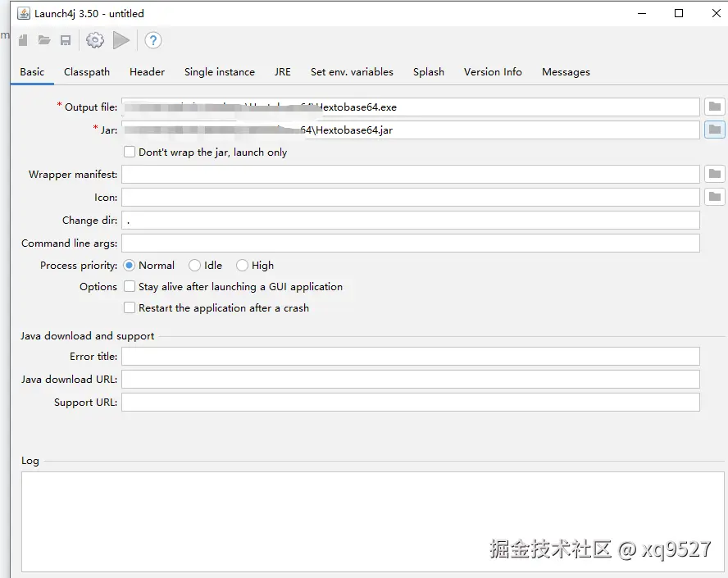Click into the Jar path field
Image resolution: width=728 pixels, height=578 pixels.
(411, 130)
